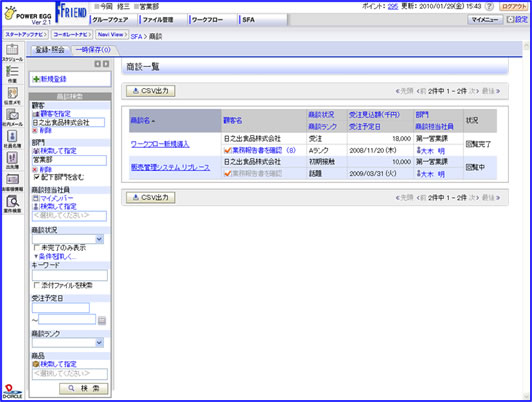
Task: Click the マイメンバー icon
Action: point(36,198)
